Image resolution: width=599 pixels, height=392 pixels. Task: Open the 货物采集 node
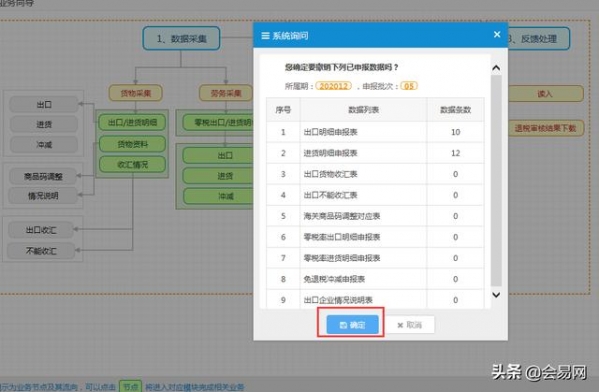[x=136, y=93]
